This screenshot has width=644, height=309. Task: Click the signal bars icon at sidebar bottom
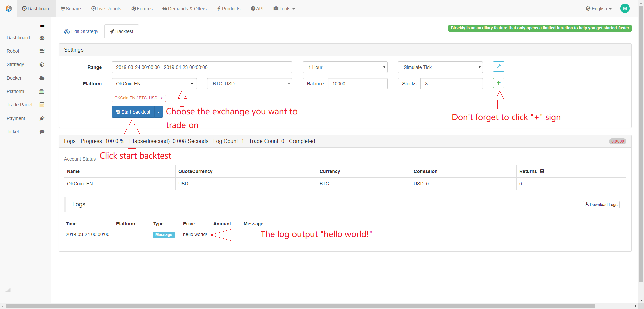[x=8, y=290]
